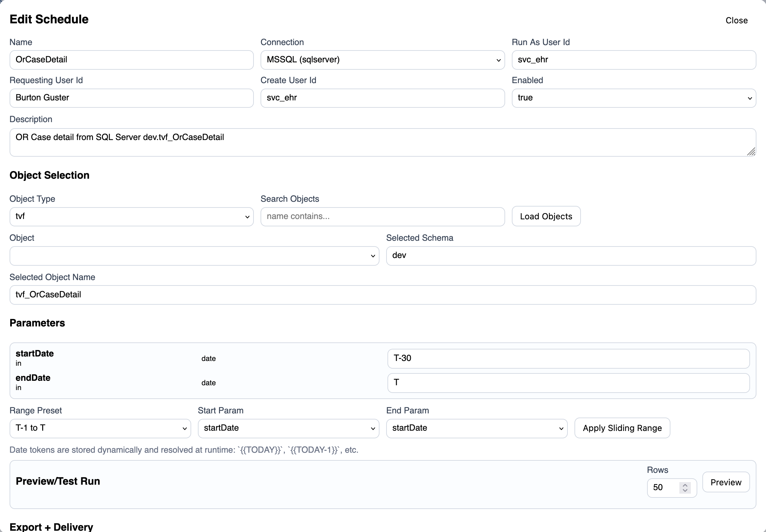
Task: Open the Start Param dropdown
Action: (x=288, y=428)
